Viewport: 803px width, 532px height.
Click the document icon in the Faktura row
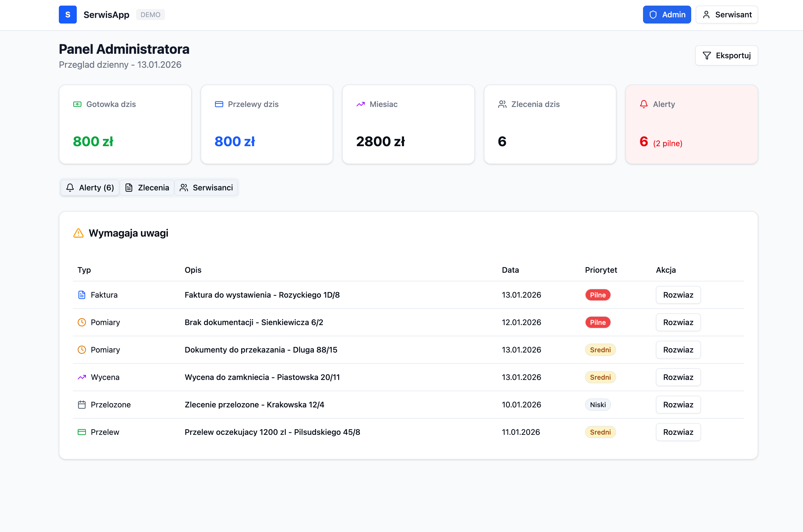click(82, 295)
